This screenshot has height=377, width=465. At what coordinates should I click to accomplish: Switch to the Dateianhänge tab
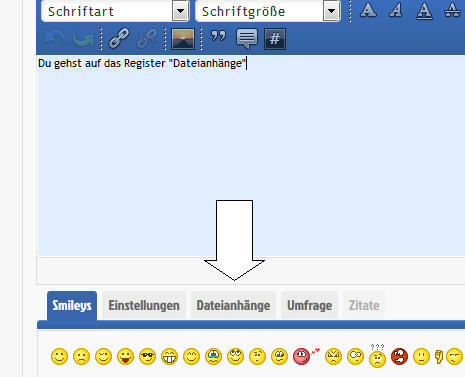click(x=233, y=305)
